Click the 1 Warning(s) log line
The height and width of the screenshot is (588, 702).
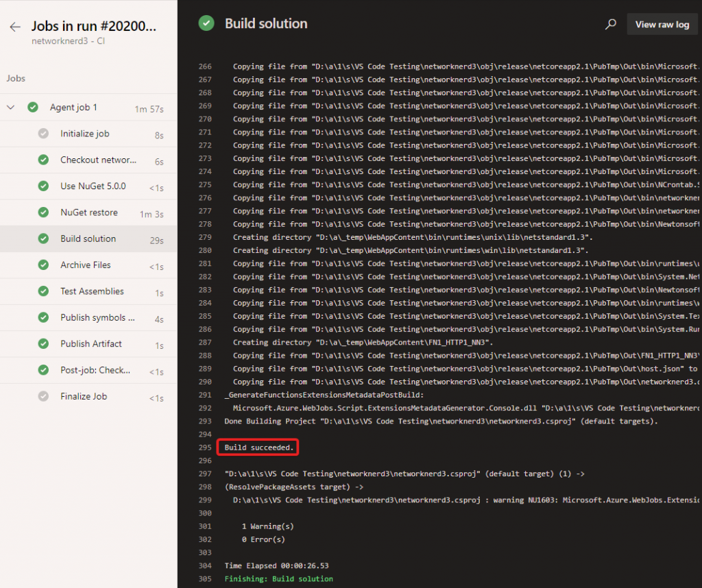pyautogui.click(x=268, y=526)
